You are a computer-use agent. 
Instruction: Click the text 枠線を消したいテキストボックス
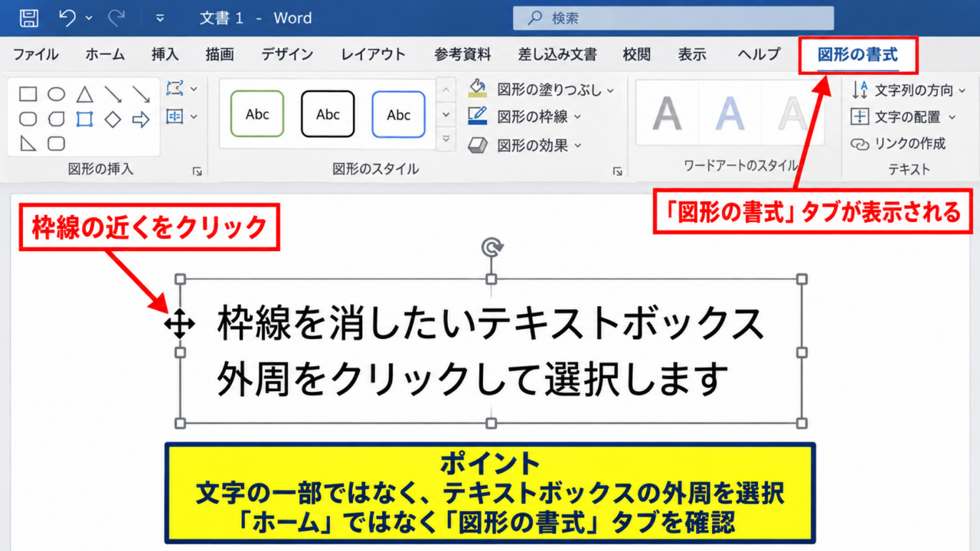pyautogui.click(x=490, y=324)
